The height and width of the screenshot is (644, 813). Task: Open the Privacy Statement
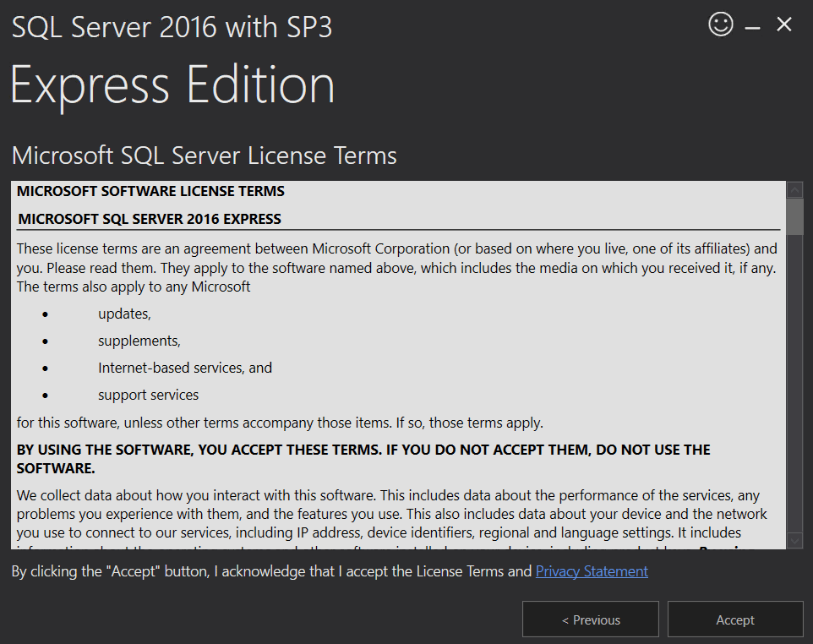(592, 571)
